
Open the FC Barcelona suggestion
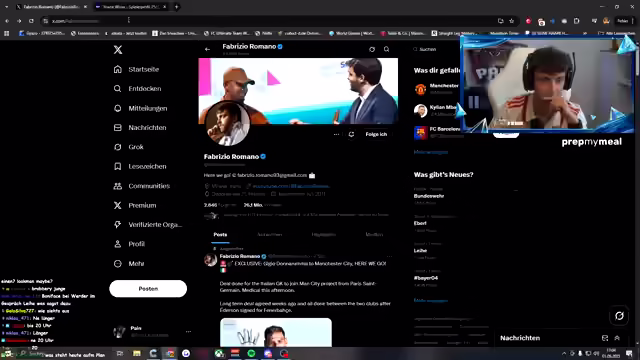click(x=436, y=132)
